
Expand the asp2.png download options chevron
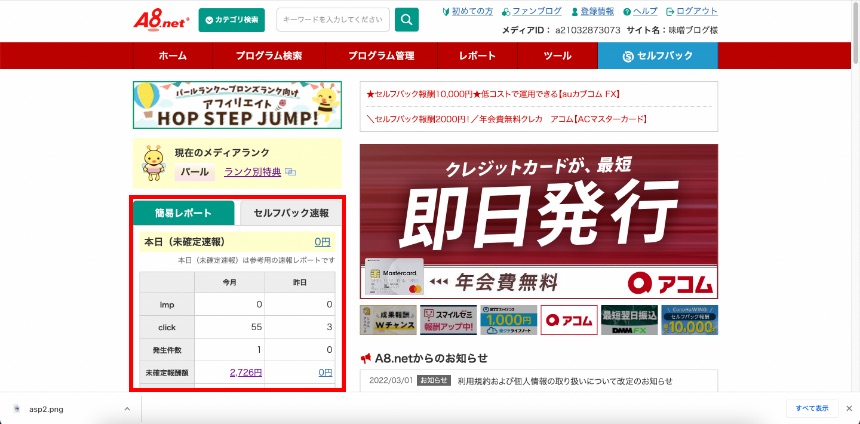[127, 409]
